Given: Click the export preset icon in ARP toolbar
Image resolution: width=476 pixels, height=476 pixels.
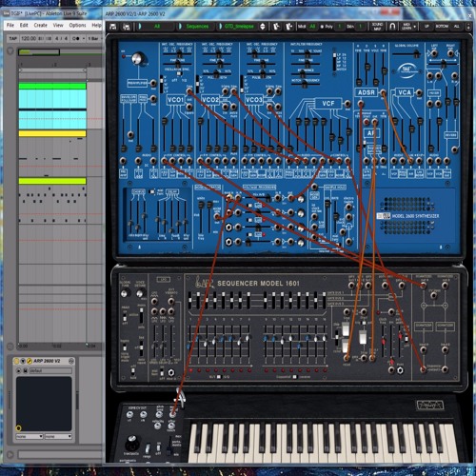Looking at the screenshot, I should (x=288, y=27).
